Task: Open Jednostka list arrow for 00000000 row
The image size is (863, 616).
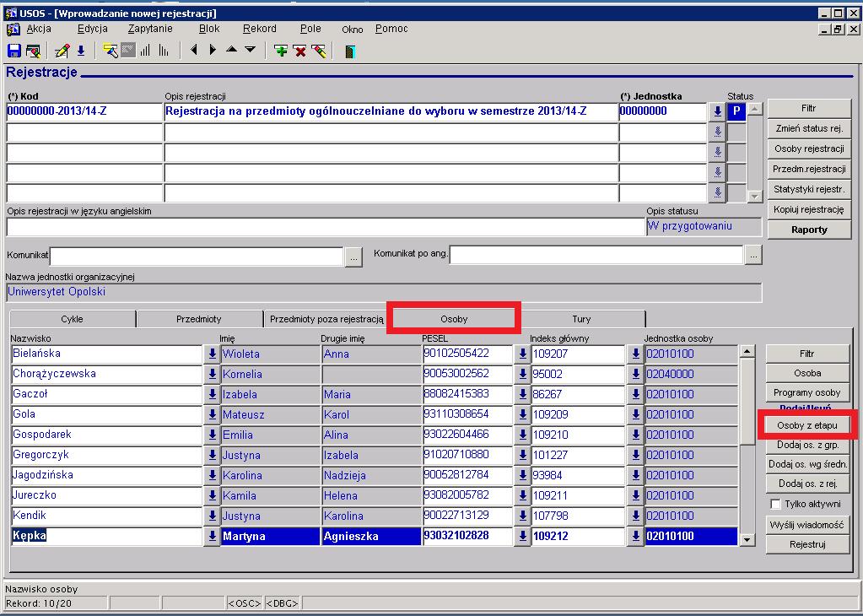Action: click(x=717, y=111)
